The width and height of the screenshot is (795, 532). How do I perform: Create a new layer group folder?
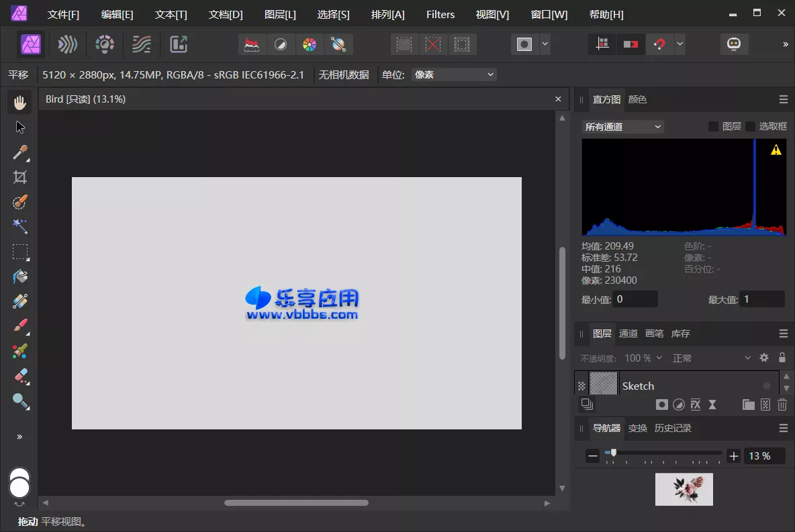point(749,405)
